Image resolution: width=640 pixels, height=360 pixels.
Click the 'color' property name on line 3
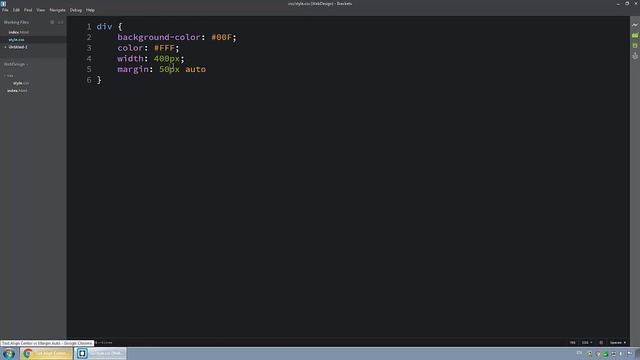tap(130, 48)
